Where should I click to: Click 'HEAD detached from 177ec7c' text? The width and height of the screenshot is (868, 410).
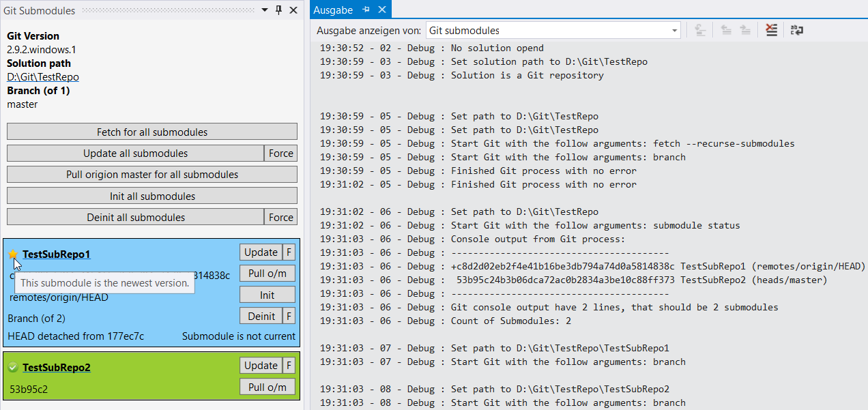tap(76, 336)
